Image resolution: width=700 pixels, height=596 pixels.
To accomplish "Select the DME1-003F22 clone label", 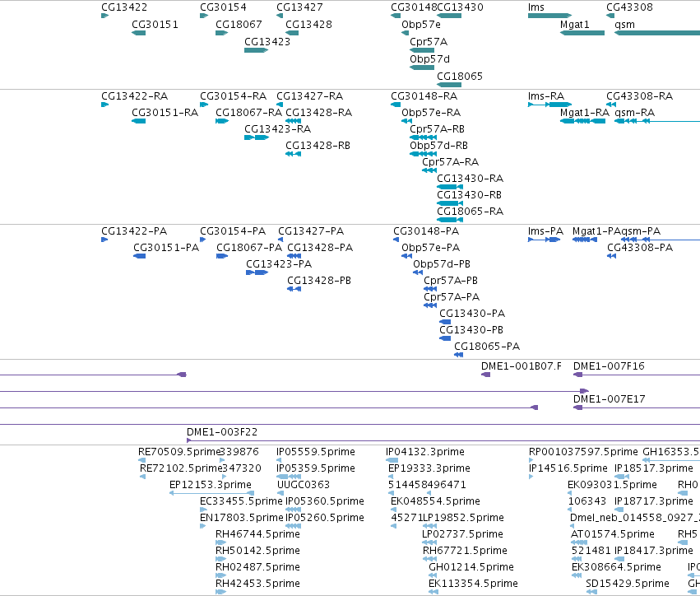I will pos(222,432).
